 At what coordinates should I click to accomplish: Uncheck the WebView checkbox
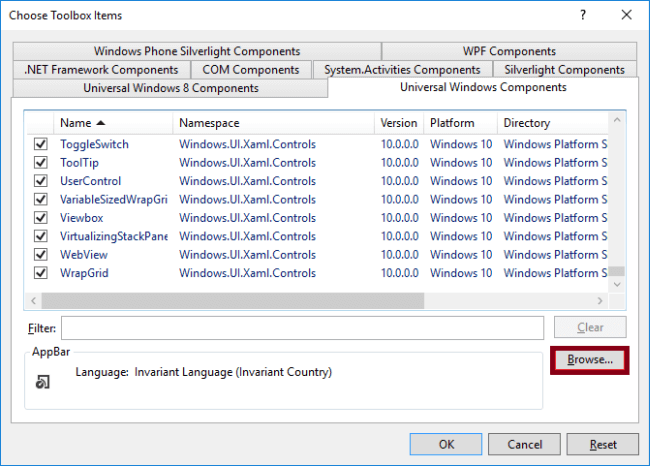click(41, 255)
